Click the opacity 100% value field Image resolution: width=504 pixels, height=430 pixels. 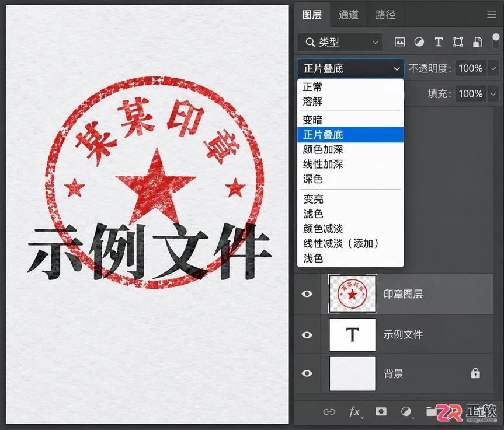pyautogui.click(x=471, y=68)
